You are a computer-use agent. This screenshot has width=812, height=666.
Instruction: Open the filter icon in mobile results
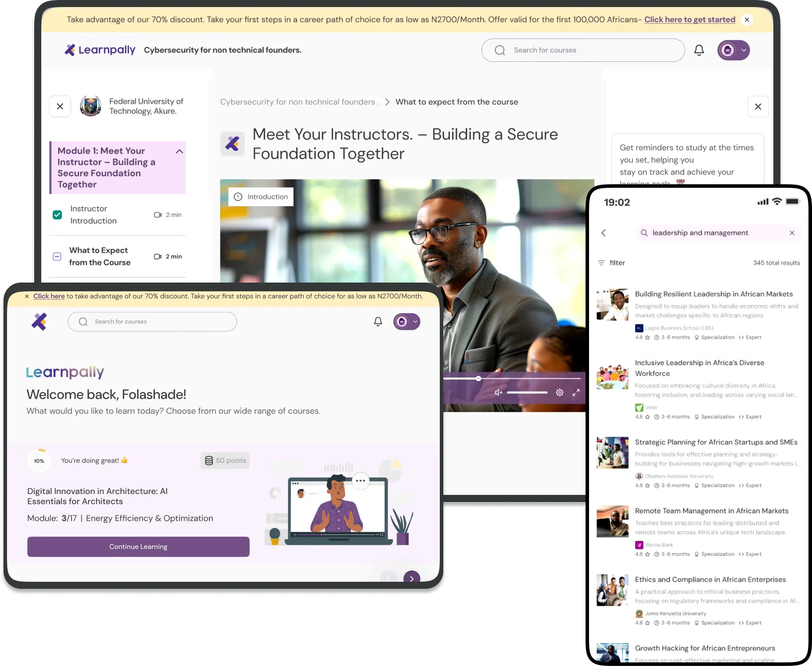tap(601, 263)
